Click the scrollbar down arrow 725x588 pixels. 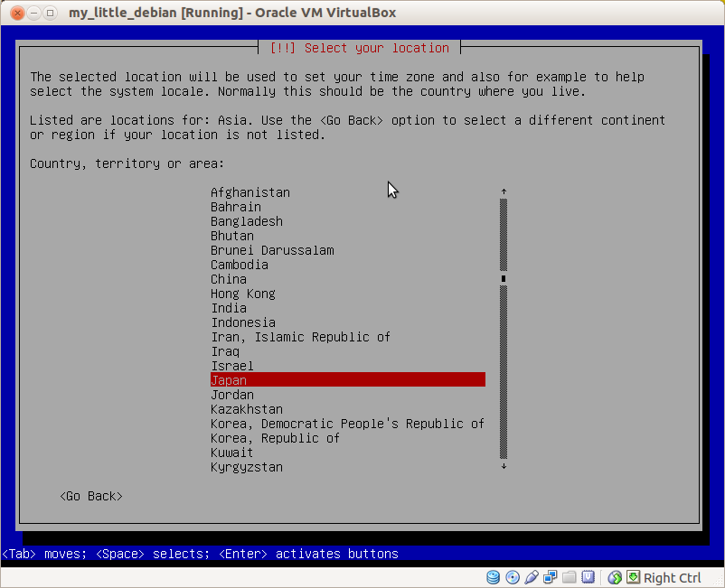(504, 467)
